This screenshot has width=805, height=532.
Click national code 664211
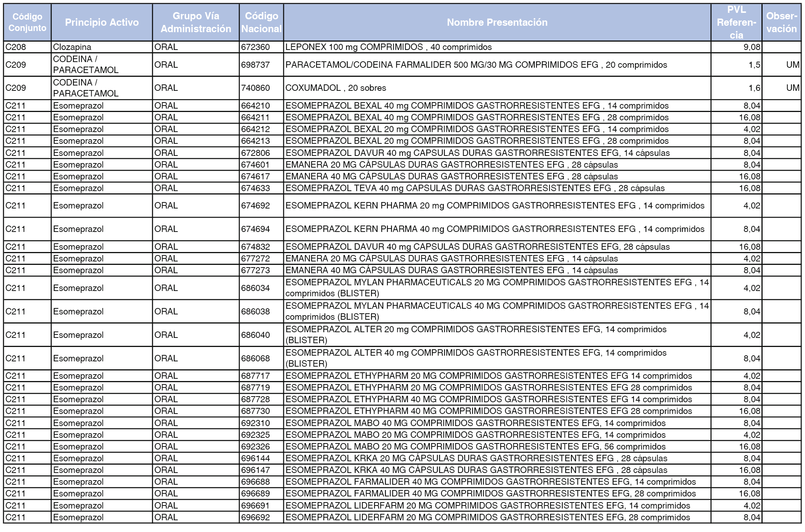261,117
